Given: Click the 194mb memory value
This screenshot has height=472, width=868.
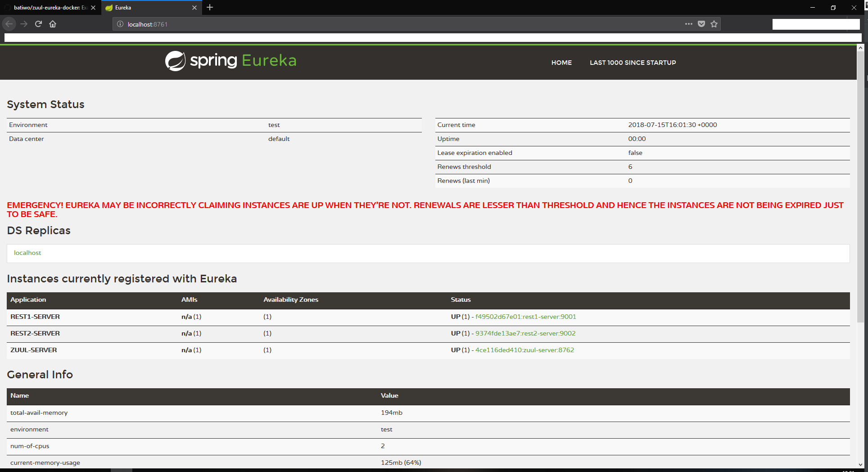Looking at the screenshot, I should pos(392,413).
